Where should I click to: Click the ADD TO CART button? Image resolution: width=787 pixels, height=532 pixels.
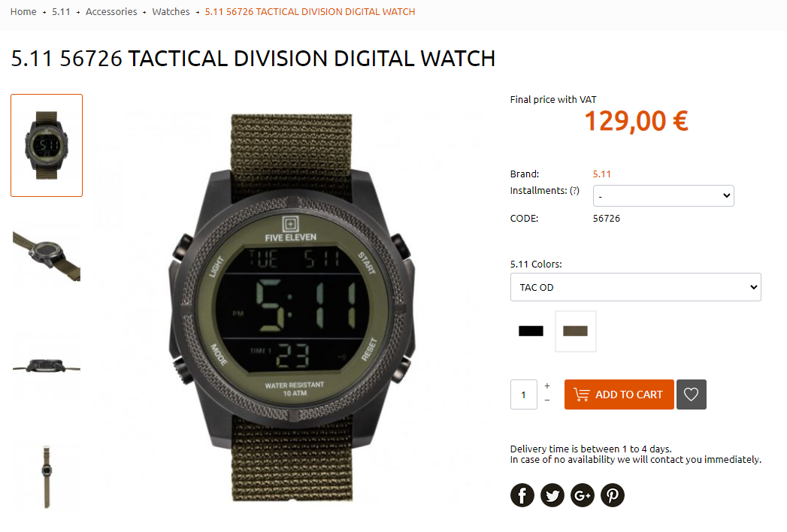pos(619,394)
